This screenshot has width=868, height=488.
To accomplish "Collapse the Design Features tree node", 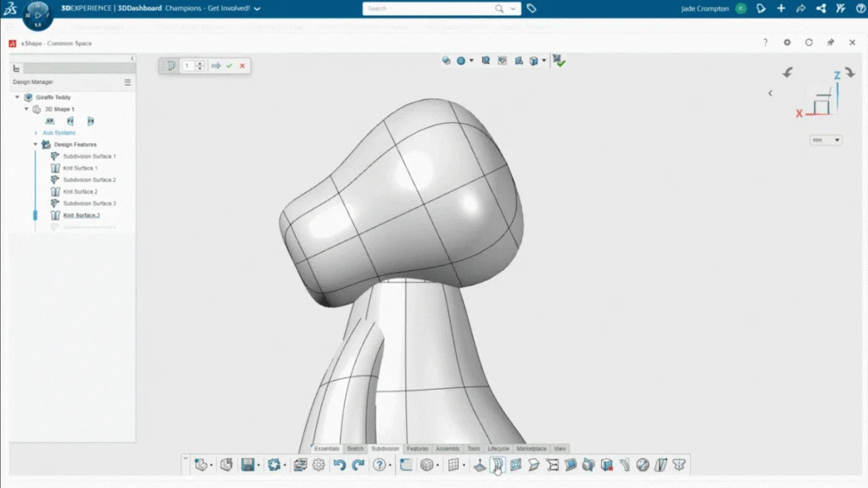I will [36, 145].
